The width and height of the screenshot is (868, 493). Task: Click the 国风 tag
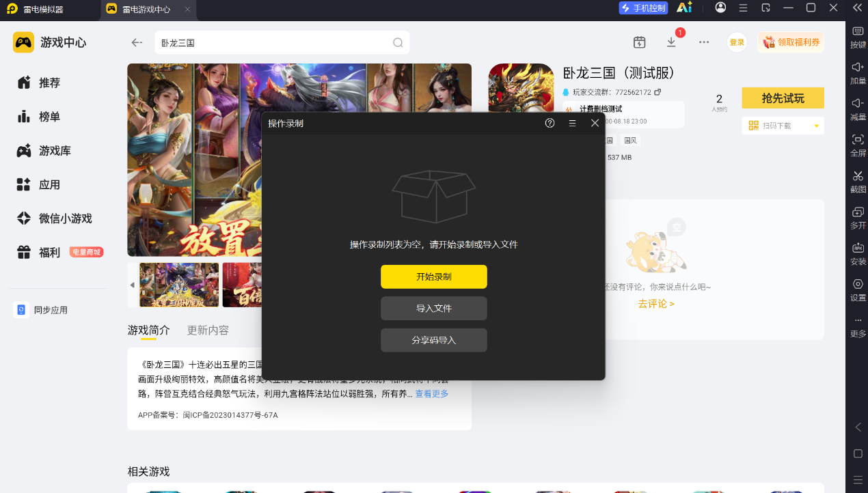630,141
